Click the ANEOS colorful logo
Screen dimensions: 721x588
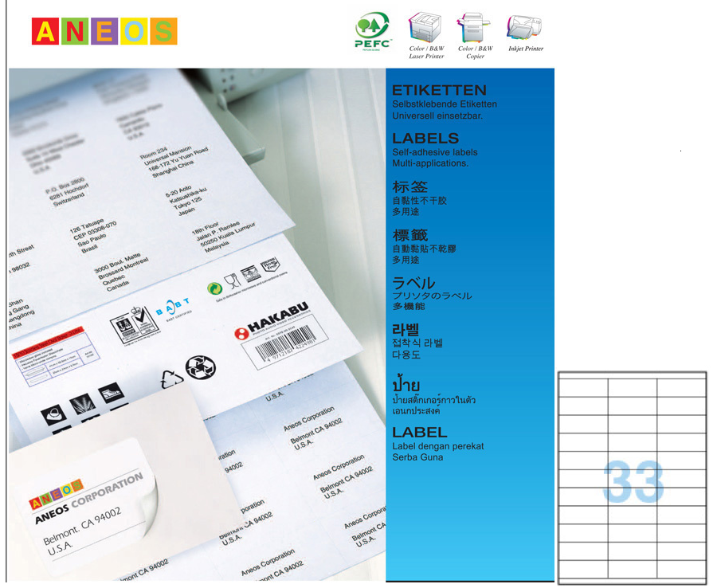pyautogui.click(x=104, y=31)
